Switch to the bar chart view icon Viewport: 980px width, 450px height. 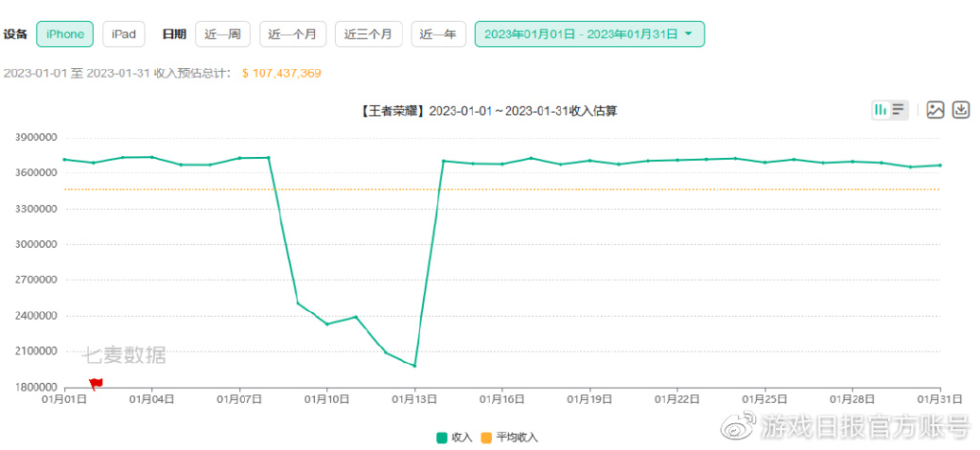[x=880, y=110]
